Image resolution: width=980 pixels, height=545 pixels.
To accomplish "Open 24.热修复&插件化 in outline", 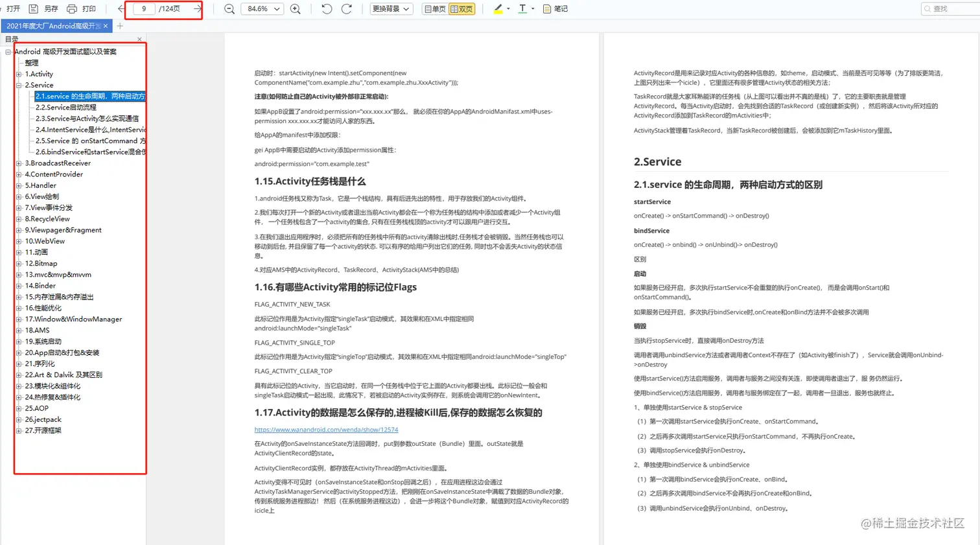I will click(x=52, y=397).
